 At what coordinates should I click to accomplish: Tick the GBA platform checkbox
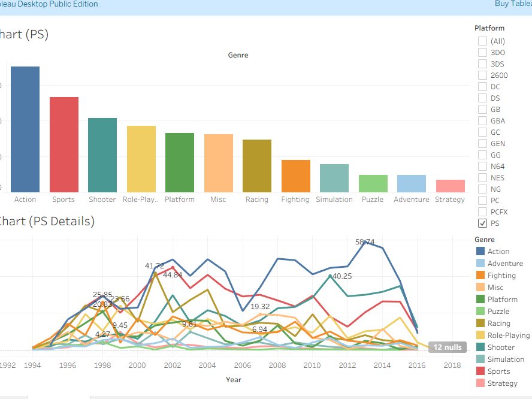coord(482,121)
